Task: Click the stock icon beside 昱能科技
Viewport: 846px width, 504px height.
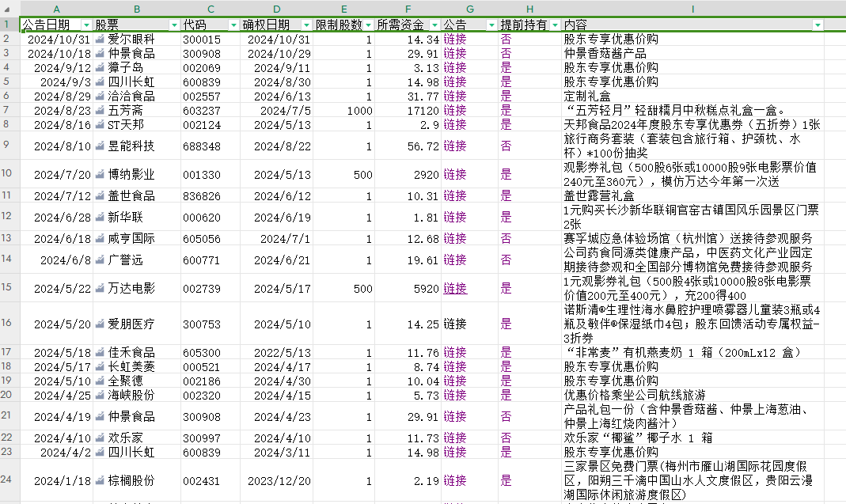Action: point(100,146)
